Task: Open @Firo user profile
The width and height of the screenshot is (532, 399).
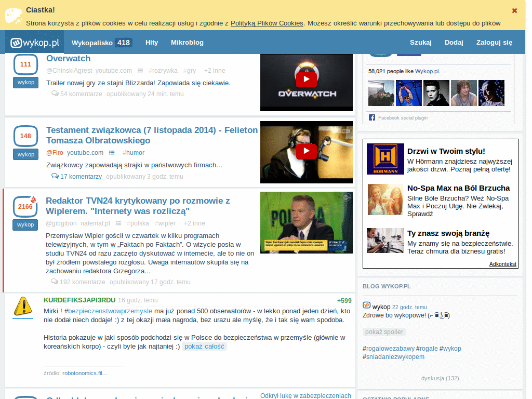Action: [x=55, y=153]
